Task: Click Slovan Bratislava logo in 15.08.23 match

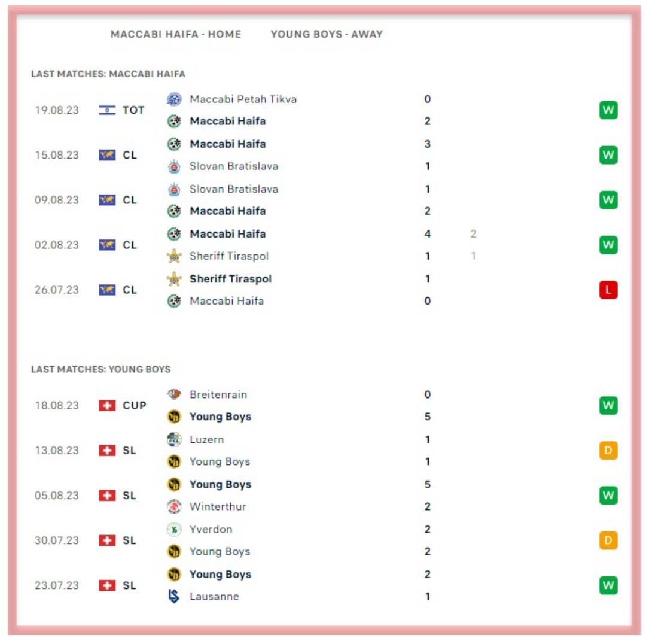Action: [174, 166]
